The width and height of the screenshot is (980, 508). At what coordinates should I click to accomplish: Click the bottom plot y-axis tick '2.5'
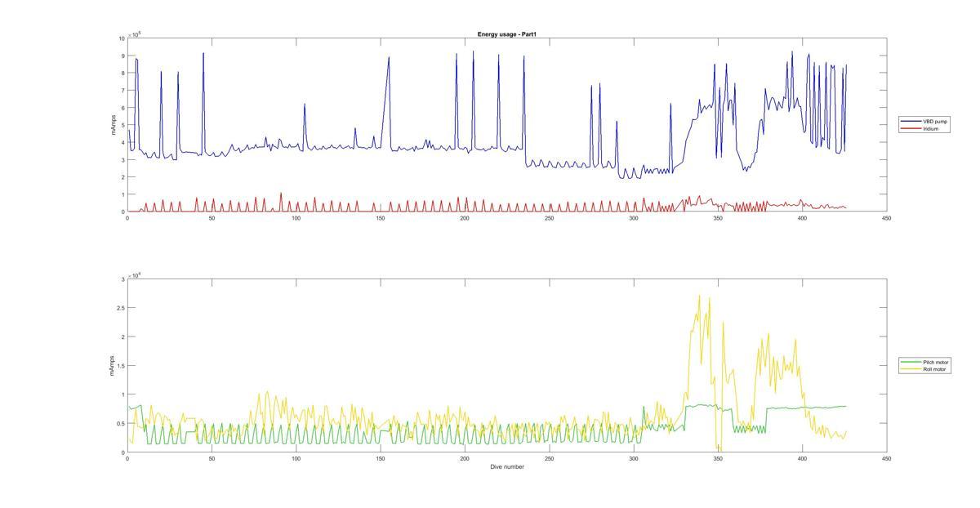click(121, 308)
